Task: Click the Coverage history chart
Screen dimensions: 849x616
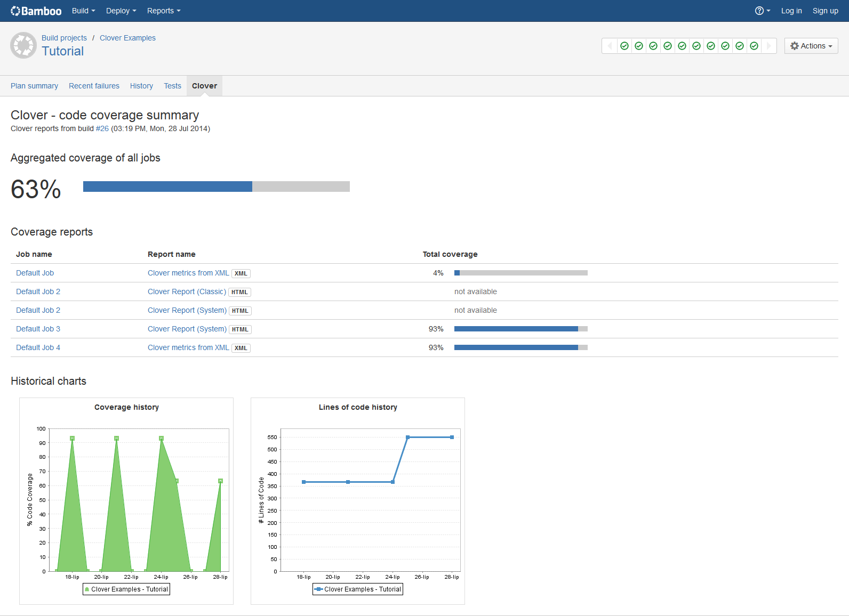Action: click(x=126, y=501)
